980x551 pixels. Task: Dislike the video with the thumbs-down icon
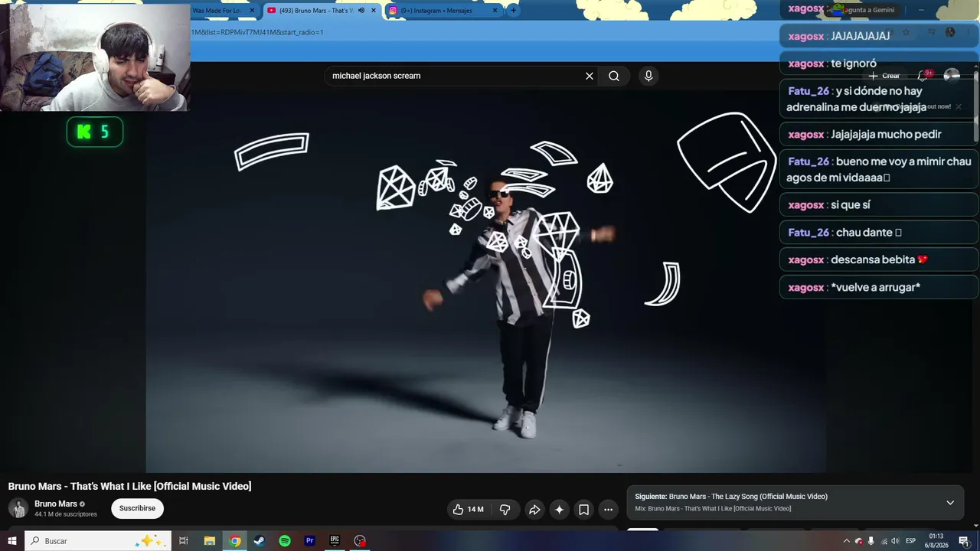pos(505,510)
